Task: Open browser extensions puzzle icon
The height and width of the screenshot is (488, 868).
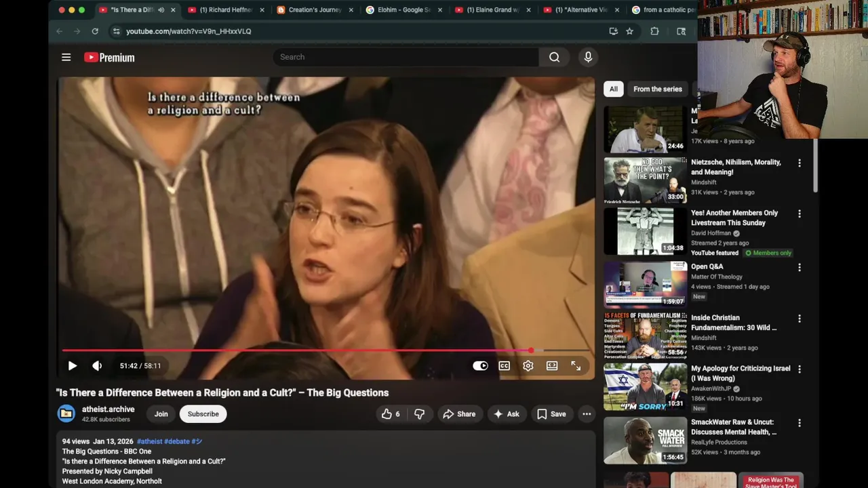Action: [654, 31]
